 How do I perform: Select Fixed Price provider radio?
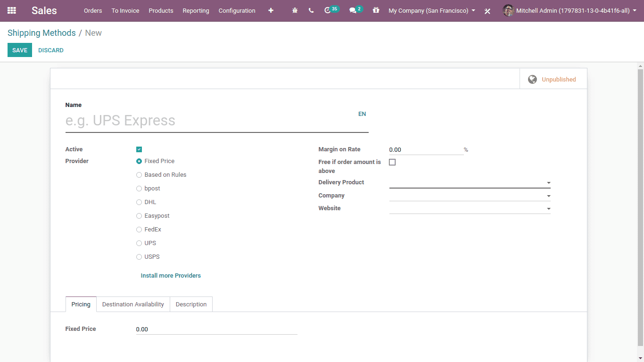pos(139,161)
